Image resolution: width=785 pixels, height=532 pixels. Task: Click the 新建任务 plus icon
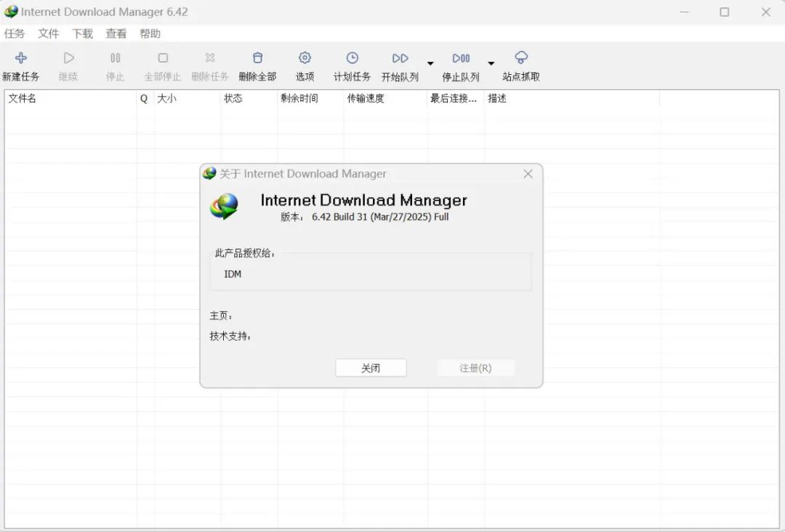tap(20, 58)
